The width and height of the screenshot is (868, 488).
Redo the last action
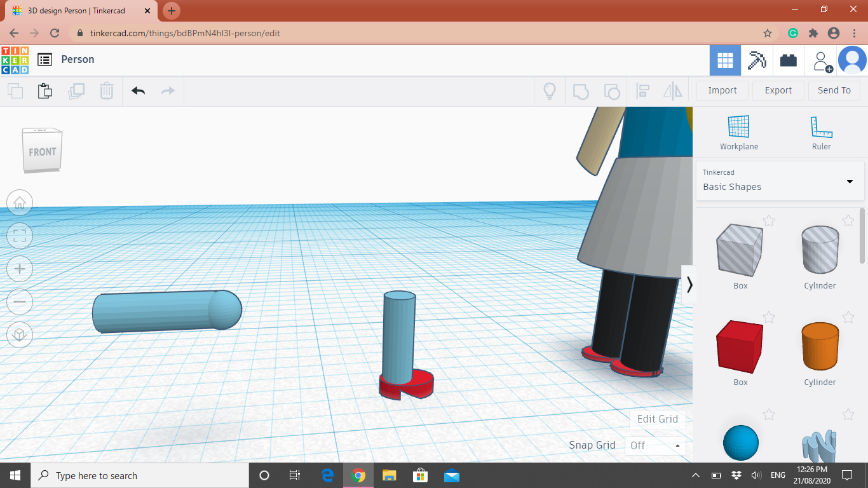point(168,91)
